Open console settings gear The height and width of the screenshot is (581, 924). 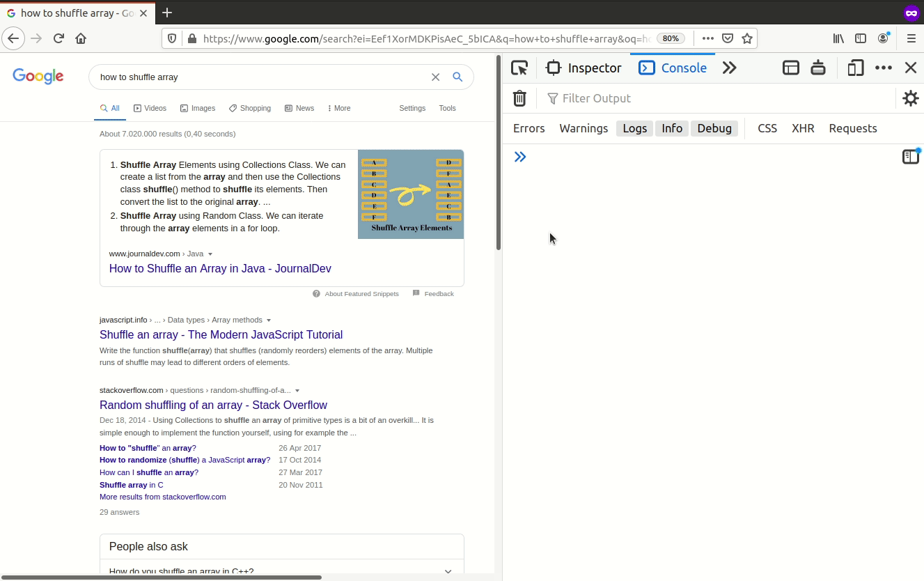910,98
